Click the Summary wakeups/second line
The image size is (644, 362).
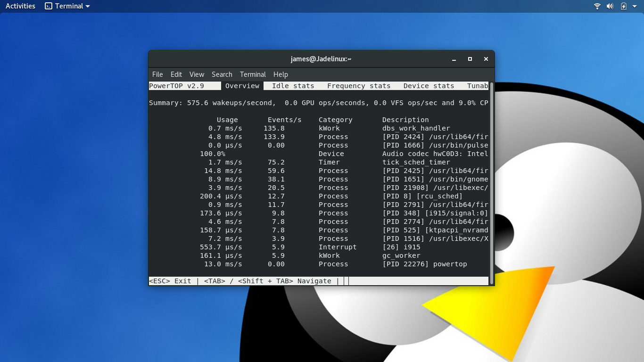pos(319,103)
